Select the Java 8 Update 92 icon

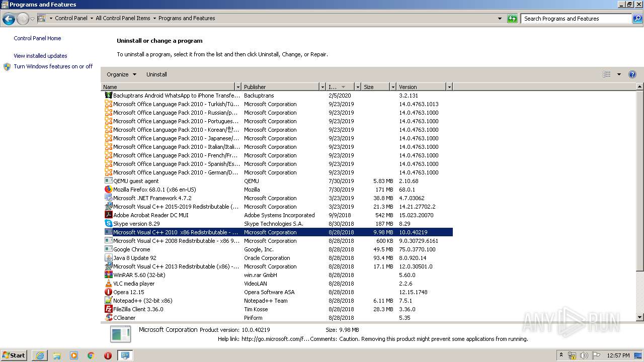(108, 258)
